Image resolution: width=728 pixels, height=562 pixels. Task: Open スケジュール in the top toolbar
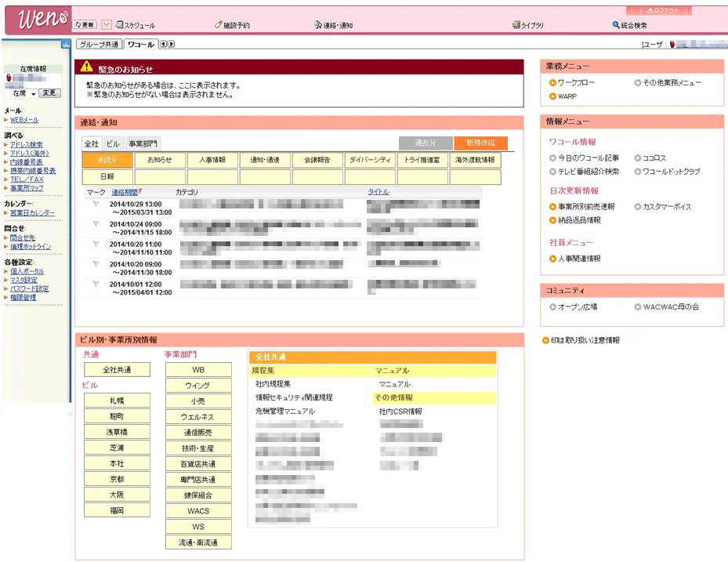(135, 25)
